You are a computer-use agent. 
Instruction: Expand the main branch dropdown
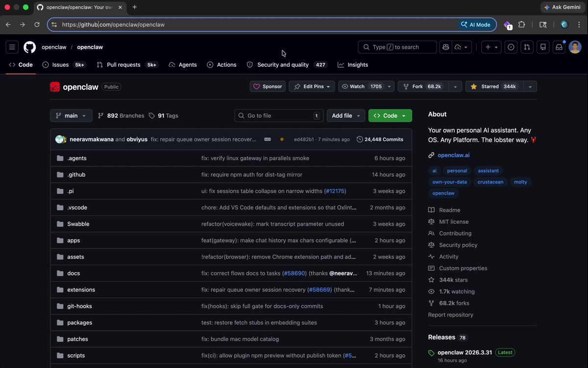[71, 116]
